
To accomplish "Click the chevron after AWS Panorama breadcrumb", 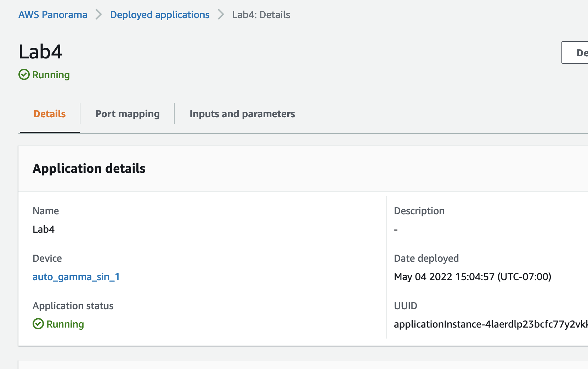I will point(98,15).
